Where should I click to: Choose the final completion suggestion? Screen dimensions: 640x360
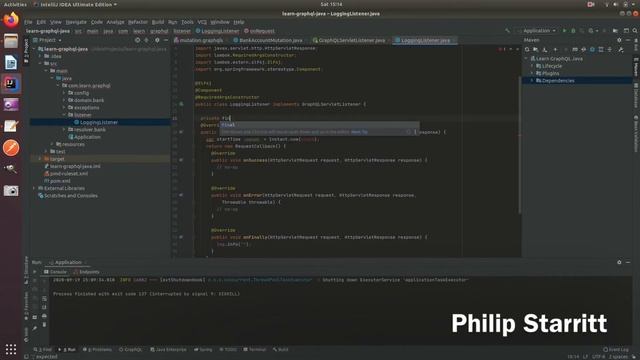319,125
